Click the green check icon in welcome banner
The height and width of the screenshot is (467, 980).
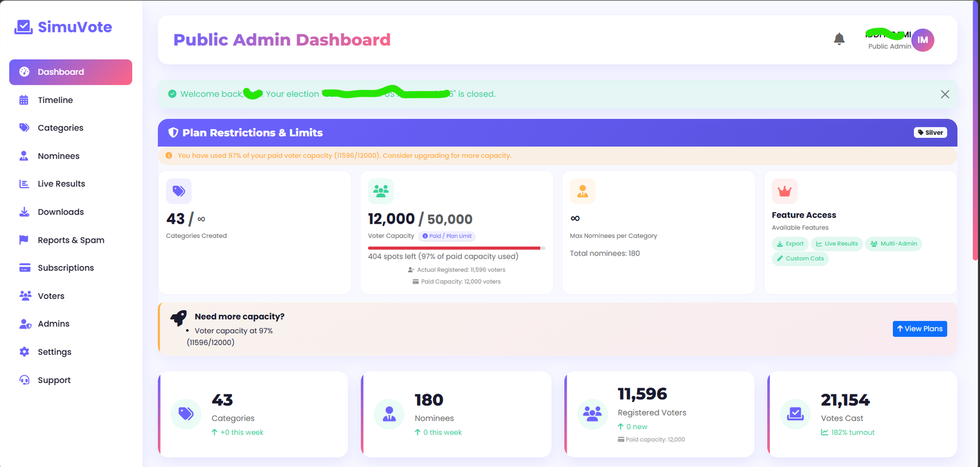click(172, 94)
